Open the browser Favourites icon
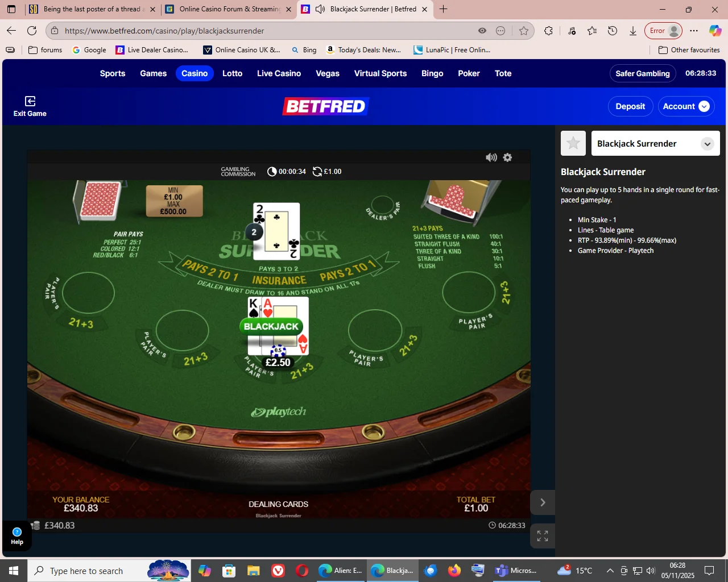728x582 pixels. point(592,31)
